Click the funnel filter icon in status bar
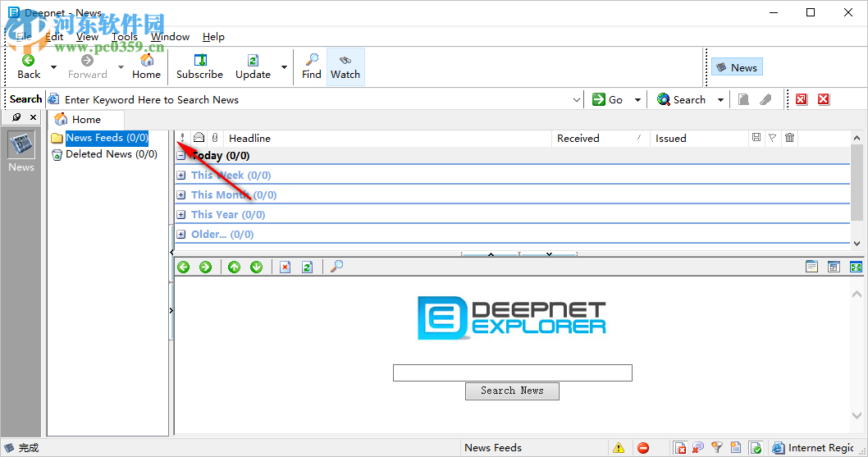 point(717,447)
